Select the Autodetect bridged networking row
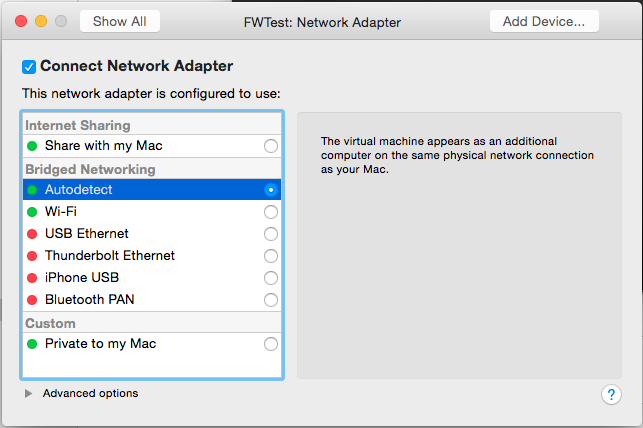Viewport: 643px width, 428px height. [x=150, y=190]
